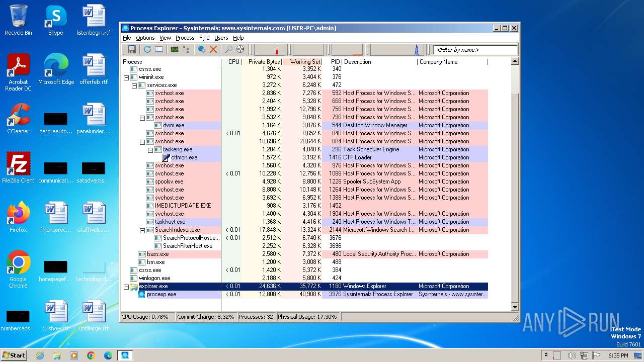Select the IMEDICTUPDATE.EXE process row

coord(304,206)
